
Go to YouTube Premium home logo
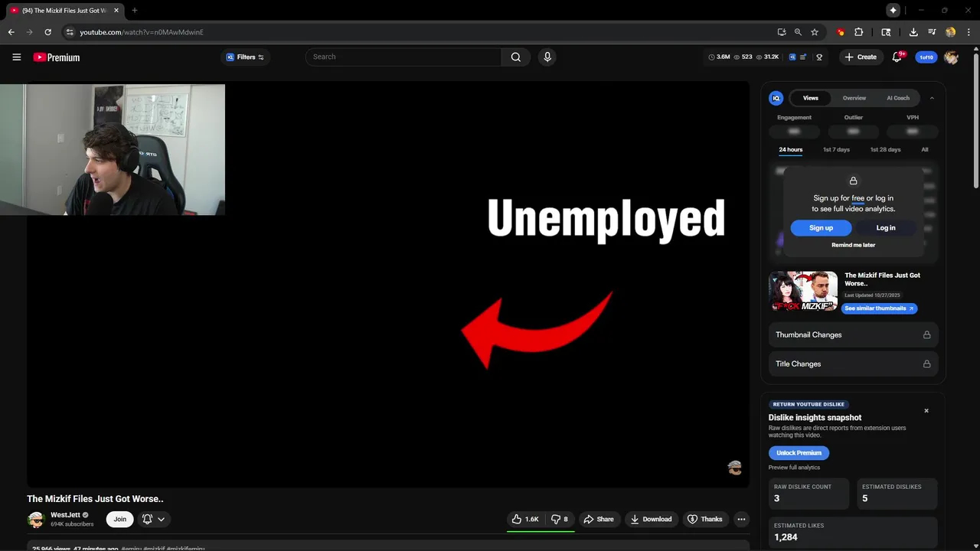tap(57, 57)
